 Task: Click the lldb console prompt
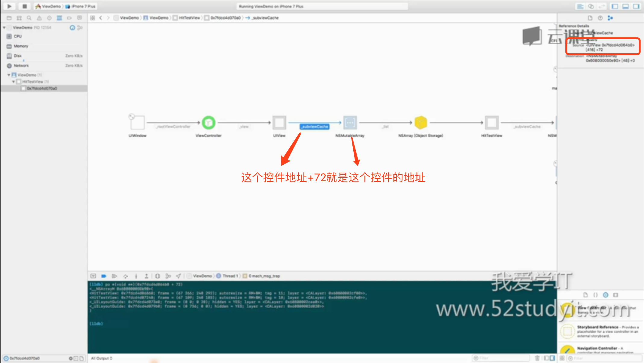pos(96,324)
